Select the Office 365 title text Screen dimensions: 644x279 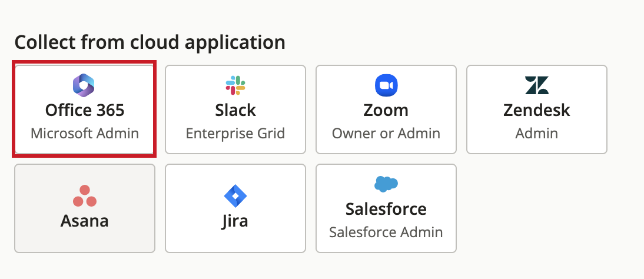click(85, 110)
